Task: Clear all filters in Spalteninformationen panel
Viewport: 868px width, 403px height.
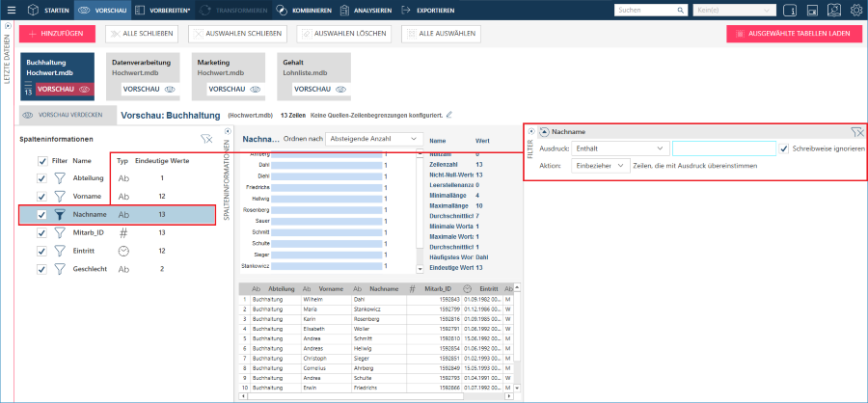Action: click(206, 140)
